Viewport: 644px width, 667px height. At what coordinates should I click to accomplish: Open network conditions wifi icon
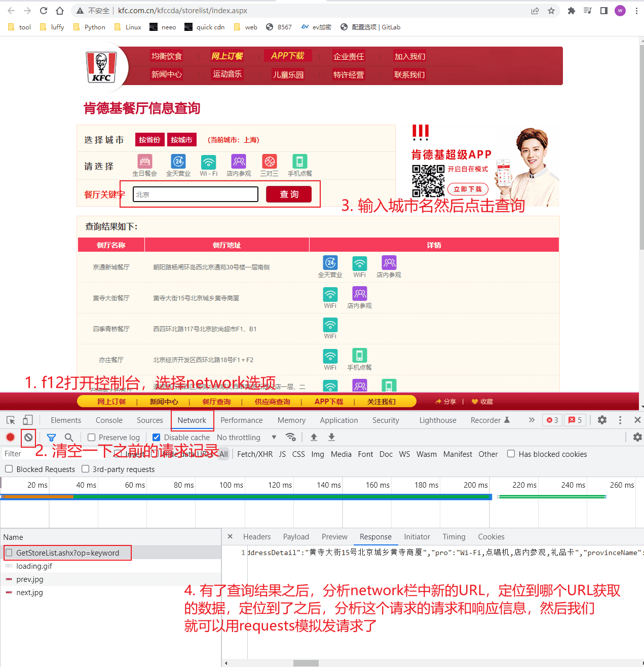[x=291, y=437]
